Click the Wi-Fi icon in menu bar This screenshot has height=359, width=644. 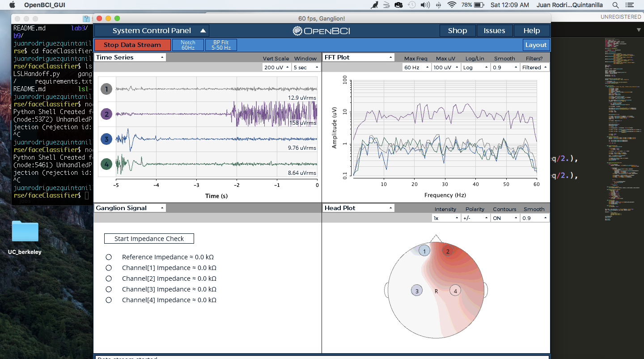[452, 5]
